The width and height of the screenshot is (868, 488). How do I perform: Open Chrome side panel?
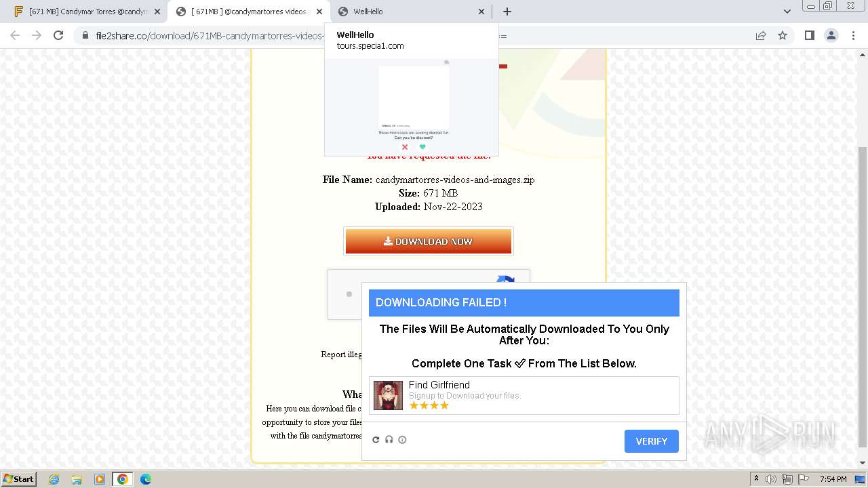click(809, 35)
